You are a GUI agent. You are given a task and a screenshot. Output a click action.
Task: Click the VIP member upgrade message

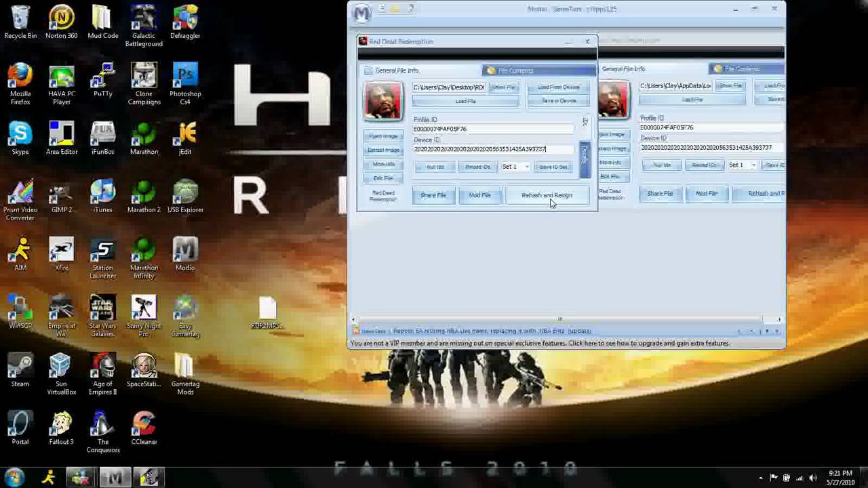pos(540,344)
